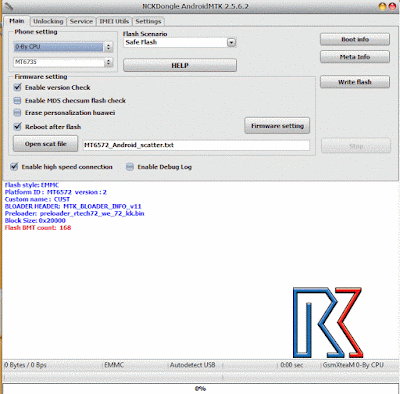This screenshot has height=394, width=400.
Task: Click the Boot info button
Action: [355, 39]
